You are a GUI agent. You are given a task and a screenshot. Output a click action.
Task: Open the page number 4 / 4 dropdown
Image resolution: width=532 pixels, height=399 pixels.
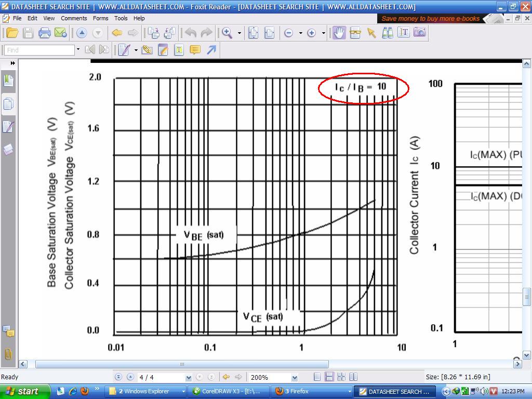tap(188, 377)
